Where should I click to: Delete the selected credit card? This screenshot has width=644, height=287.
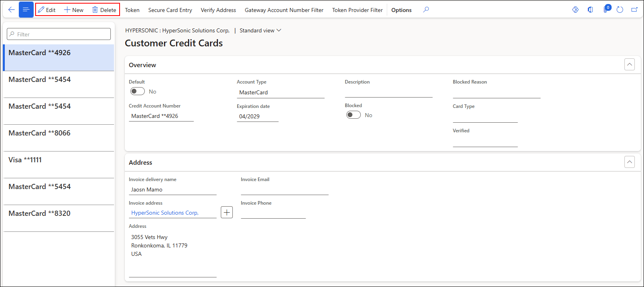pos(104,10)
